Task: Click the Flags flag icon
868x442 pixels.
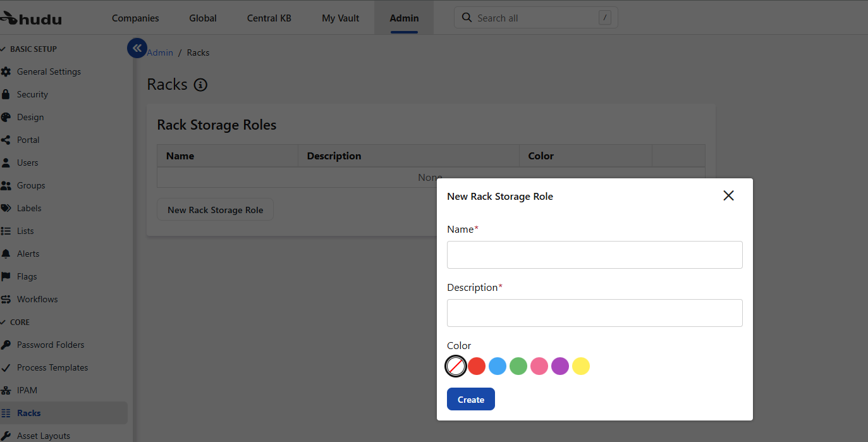Action: coord(6,276)
